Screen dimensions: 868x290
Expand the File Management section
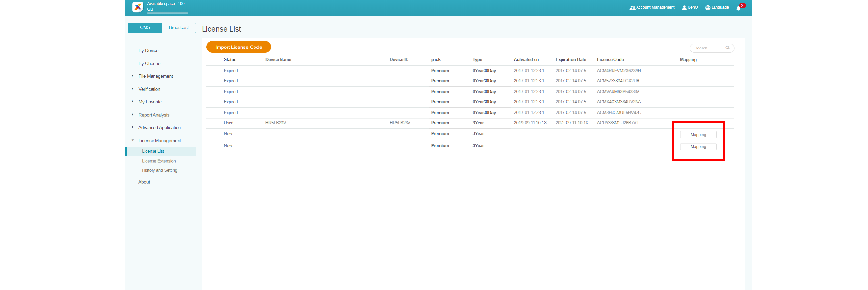pyautogui.click(x=133, y=76)
